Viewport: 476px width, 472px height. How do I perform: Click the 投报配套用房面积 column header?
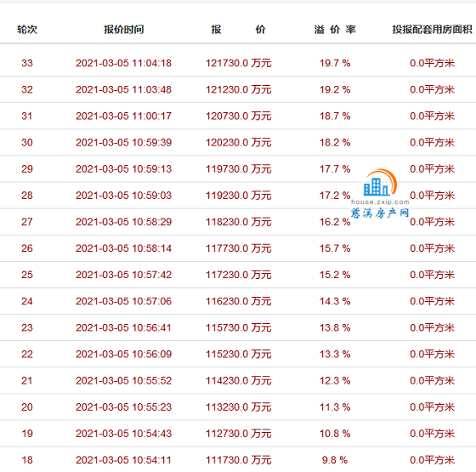click(x=432, y=30)
